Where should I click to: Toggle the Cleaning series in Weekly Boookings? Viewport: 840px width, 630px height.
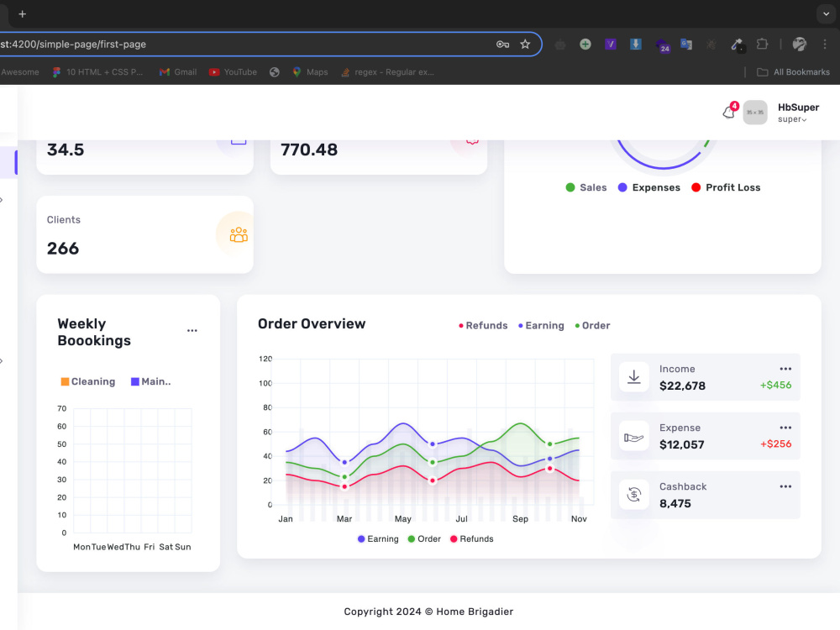point(88,381)
